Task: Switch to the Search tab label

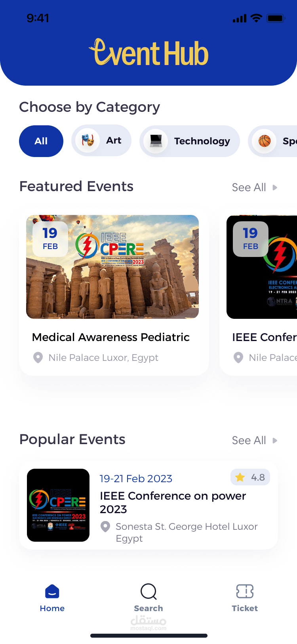Action: pyautogui.click(x=148, y=608)
